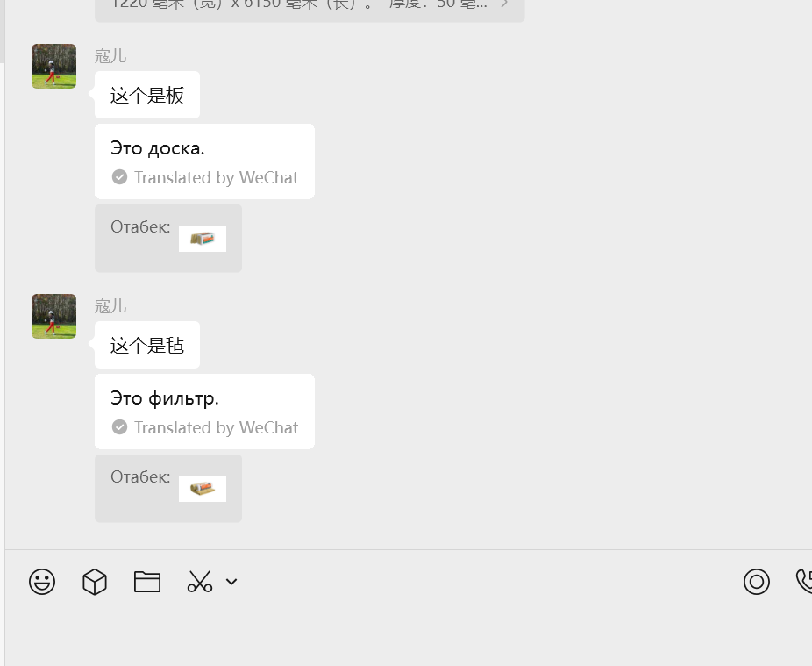Image resolution: width=812 pixels, height=666 pixels.
Task: Open quoted board image thumbnail from Отабек
Action: [203, 239]
